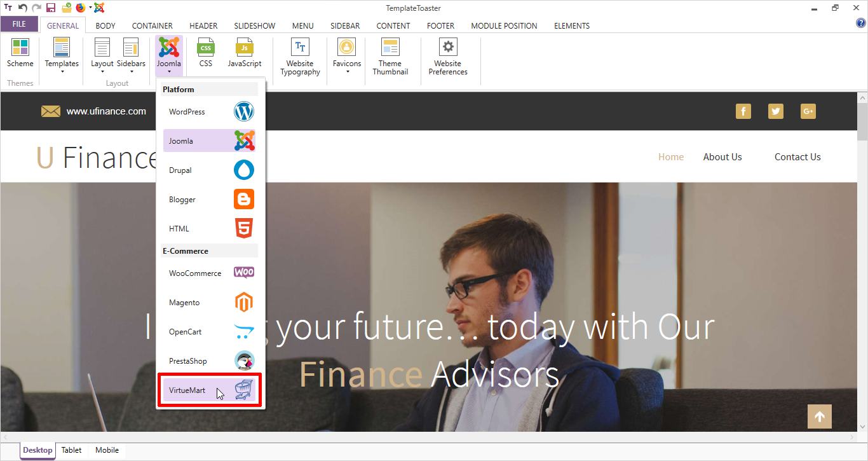This screenshot has height=461, width=868.
Task: Choose WordPress in the Platform menu
Action: pyautogui.click(x=210, y=112)
